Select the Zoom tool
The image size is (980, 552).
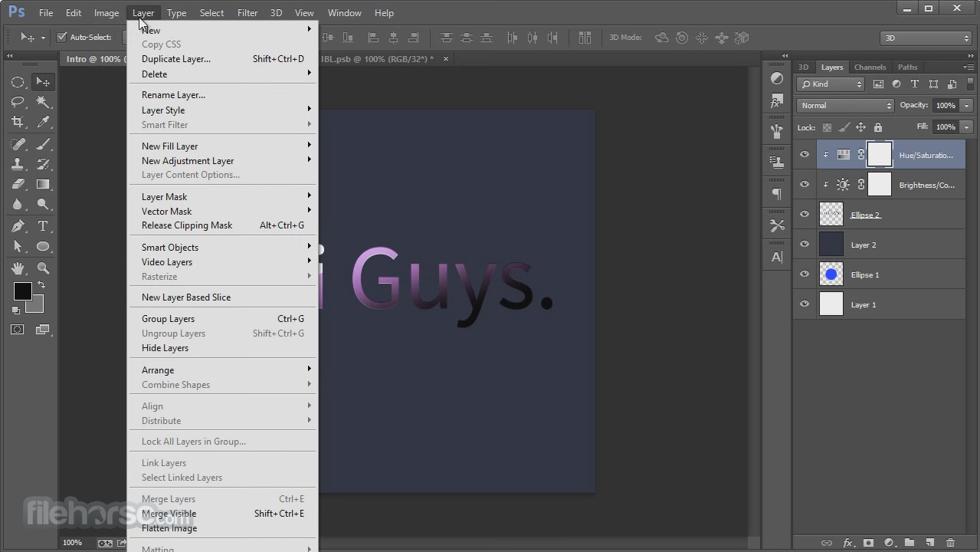pos(44,268)
